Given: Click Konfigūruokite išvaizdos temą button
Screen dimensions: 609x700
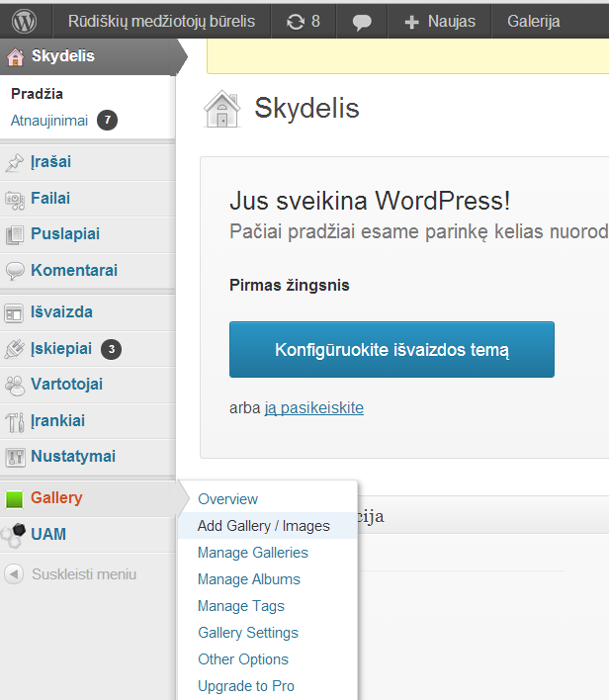Looking at the screenshot, I should click(x=391, y=350).
